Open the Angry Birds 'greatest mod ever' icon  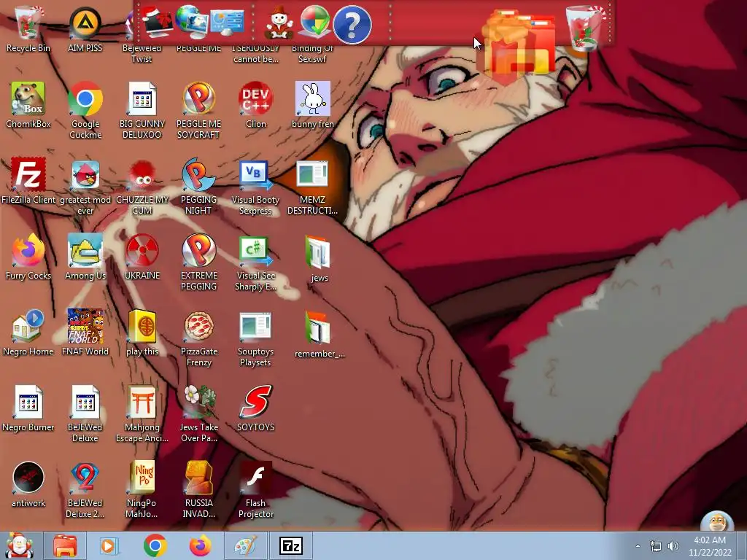(85, 187)
